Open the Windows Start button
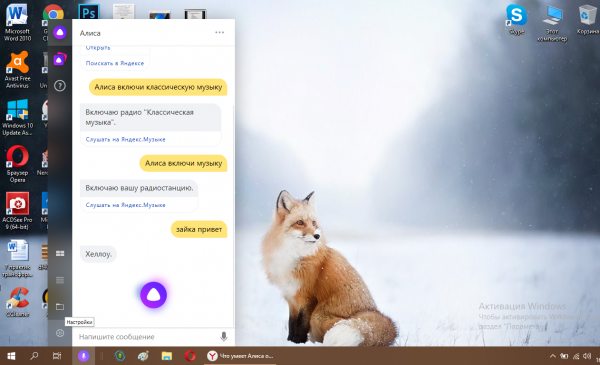The image size is (600, 365). pyautogui.click(x=11, y=356)
